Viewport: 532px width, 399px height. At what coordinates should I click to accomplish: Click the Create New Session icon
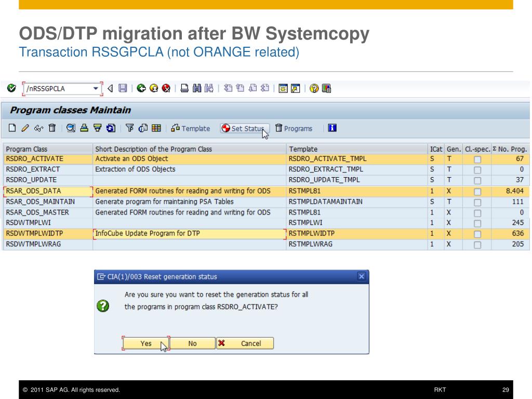(283, 88)
